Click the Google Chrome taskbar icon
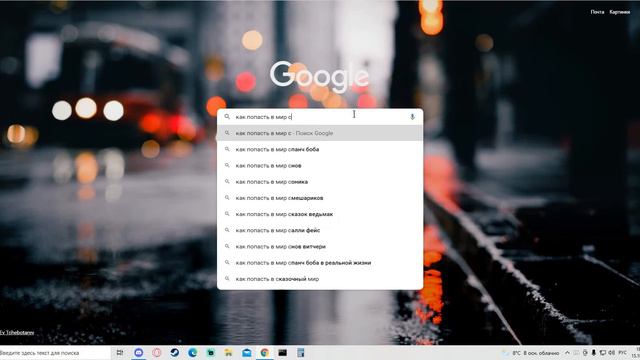 (x=264, y=353)
